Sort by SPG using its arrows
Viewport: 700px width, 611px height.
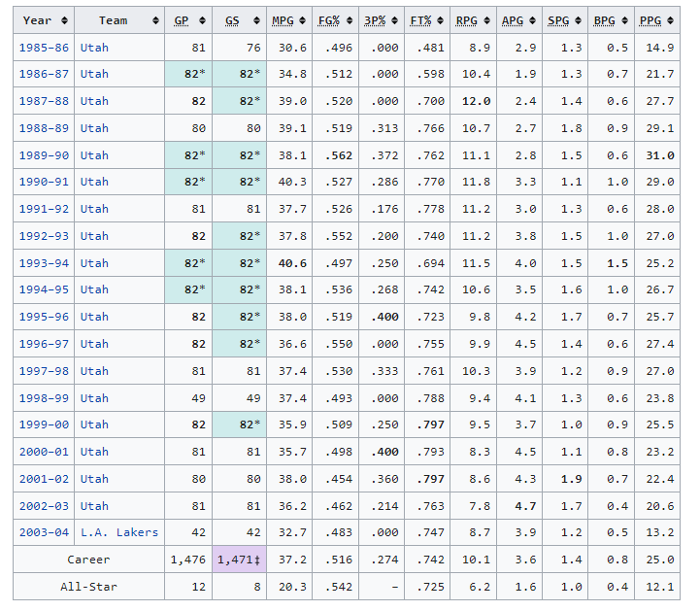pos(578,20)
